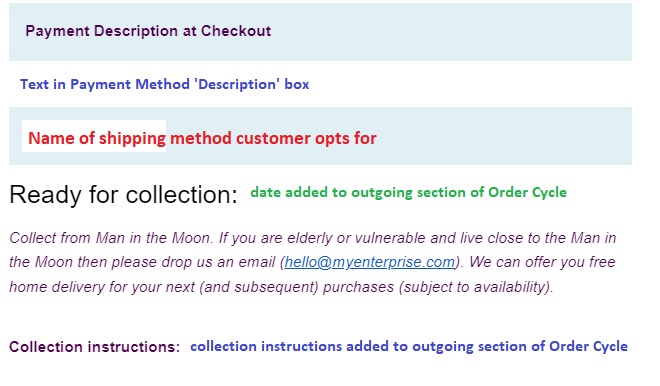Click the words 'Order Cycle' in the blue note

click(588, 346)
